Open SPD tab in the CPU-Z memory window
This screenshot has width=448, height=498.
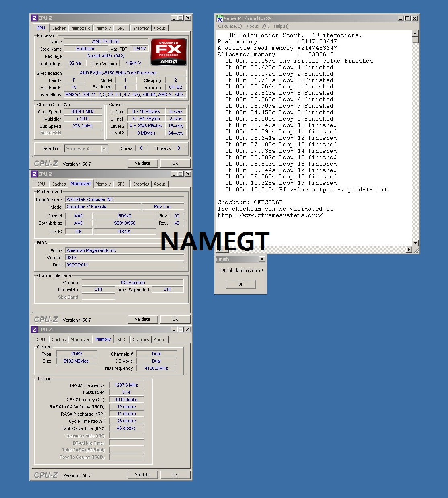(121, 340)
